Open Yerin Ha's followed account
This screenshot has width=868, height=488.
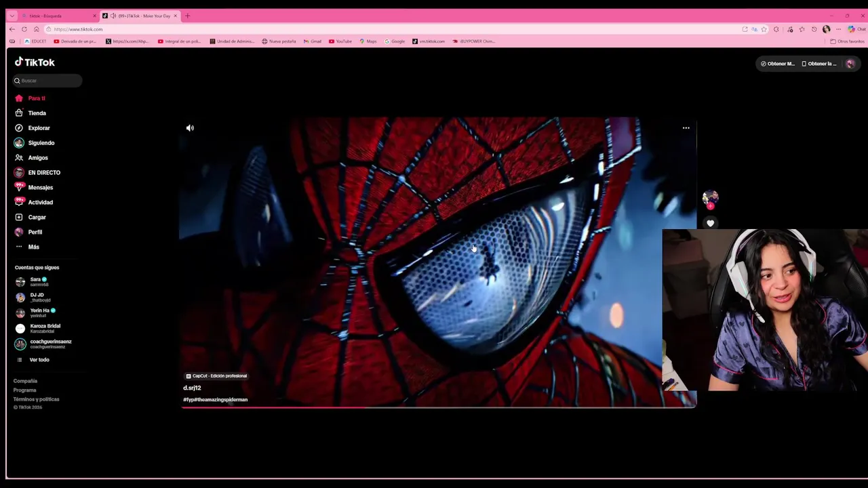coord(35,312)
